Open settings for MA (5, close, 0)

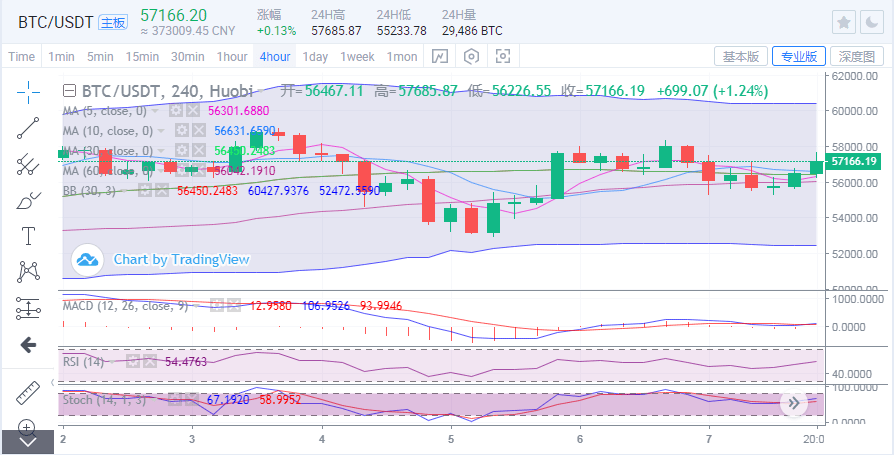177,111
